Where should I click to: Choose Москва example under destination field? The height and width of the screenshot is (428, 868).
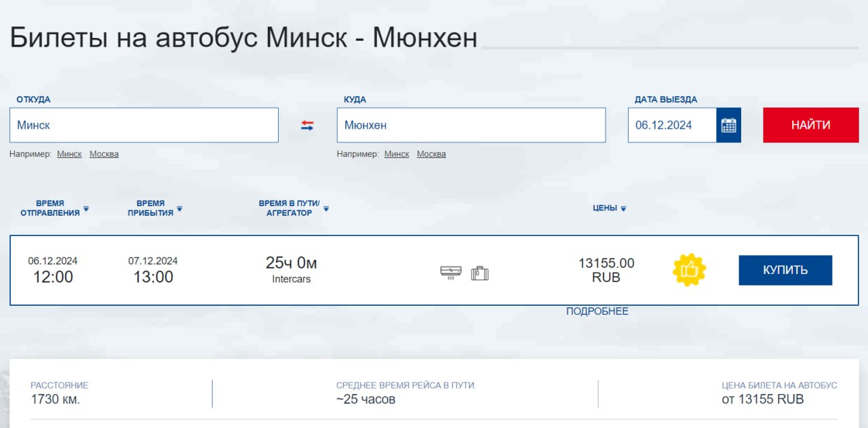(431, 154)
